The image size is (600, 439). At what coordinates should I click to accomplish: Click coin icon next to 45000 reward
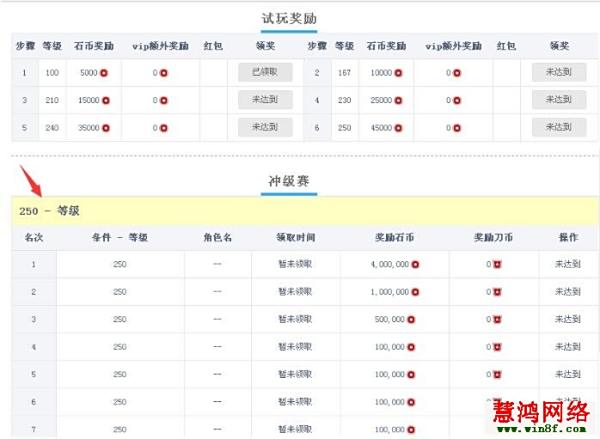(398, 128)
